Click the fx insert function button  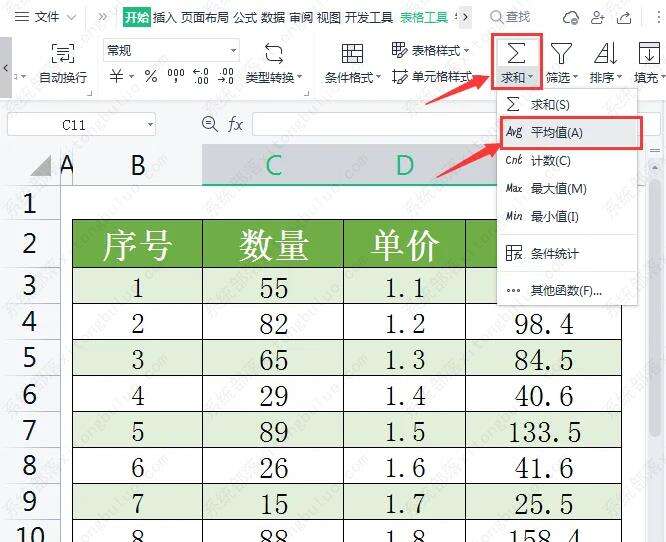235,124
